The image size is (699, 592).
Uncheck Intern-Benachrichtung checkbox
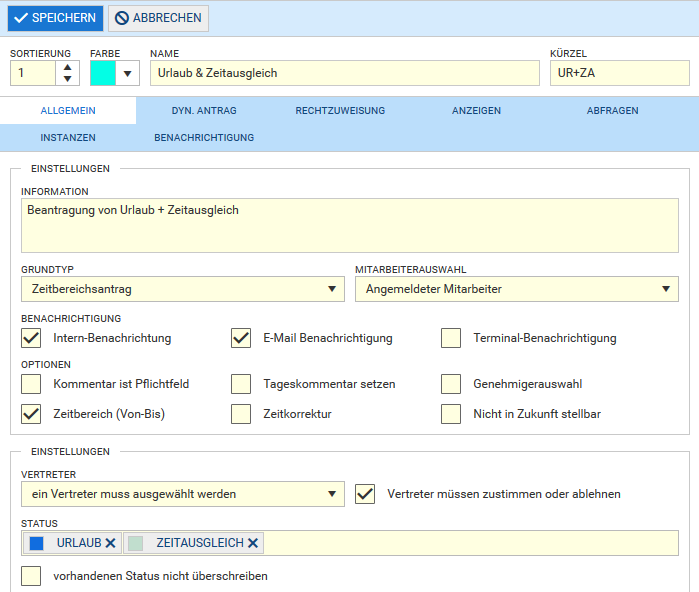[31, 338]
